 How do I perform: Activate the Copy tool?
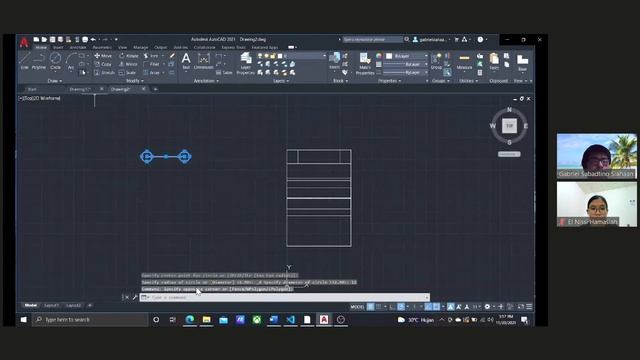[103, 64]
